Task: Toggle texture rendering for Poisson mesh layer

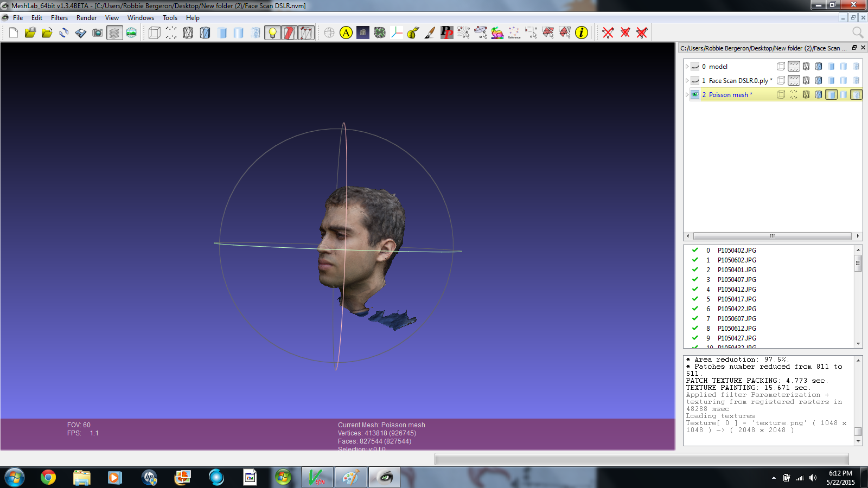Action: click(x=856, y=95)
